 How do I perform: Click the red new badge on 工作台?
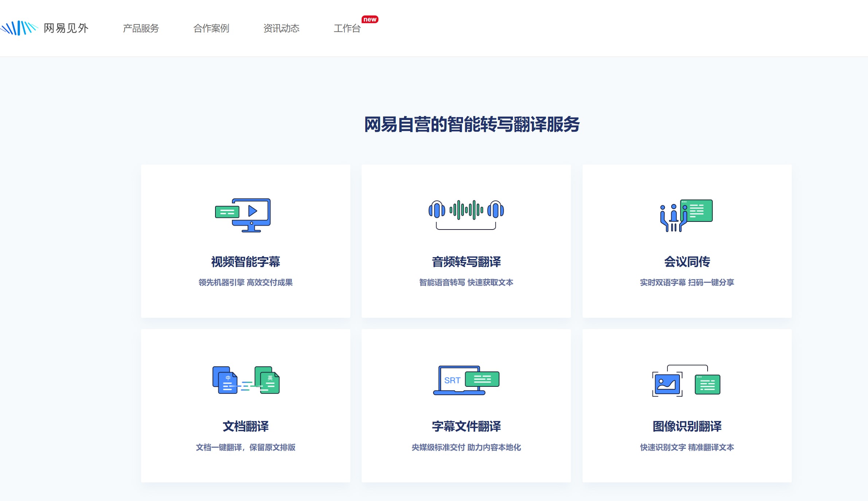370,20
